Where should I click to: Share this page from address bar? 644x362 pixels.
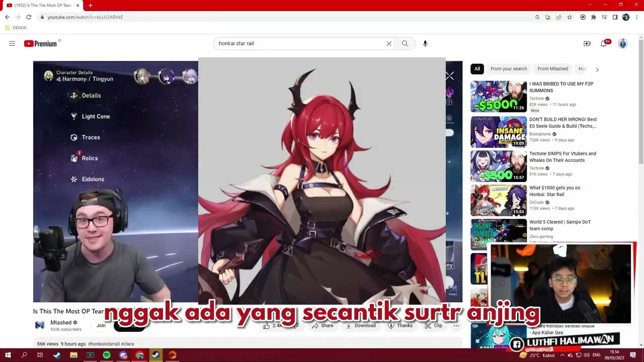click(558, 17)
